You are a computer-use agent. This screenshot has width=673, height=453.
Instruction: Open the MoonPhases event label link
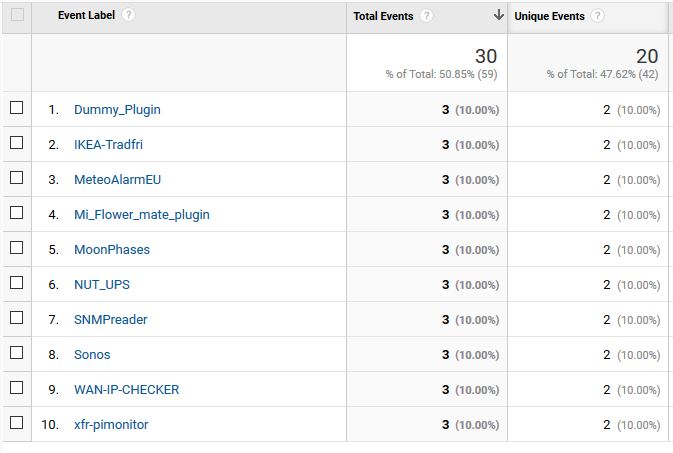click(x=112, y=249)
